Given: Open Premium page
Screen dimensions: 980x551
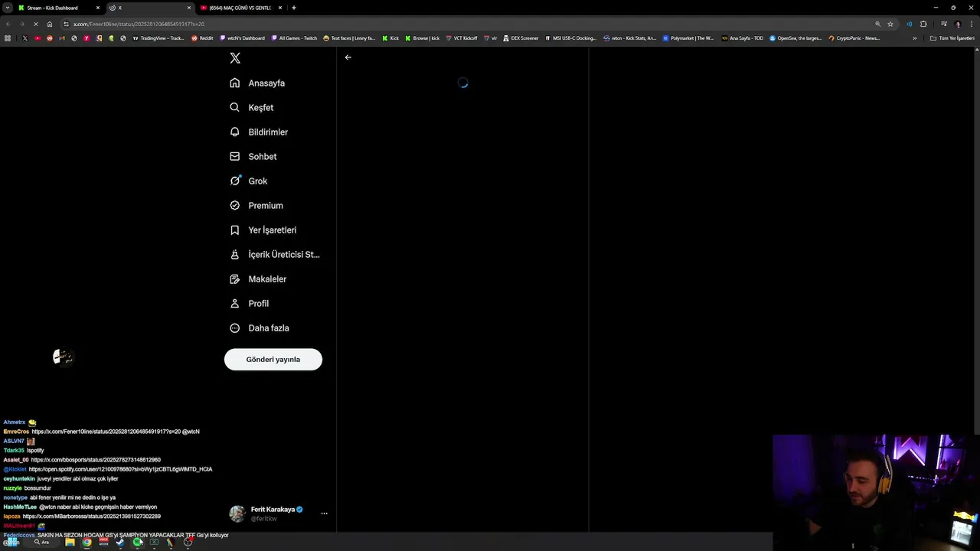Looking at the screenshot, I should 256,205.
